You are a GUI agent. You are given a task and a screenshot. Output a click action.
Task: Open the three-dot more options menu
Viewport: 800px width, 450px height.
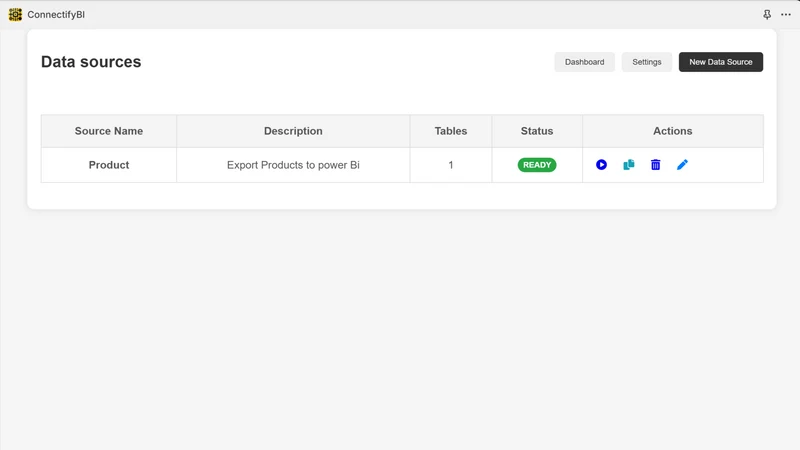point(786,14)
